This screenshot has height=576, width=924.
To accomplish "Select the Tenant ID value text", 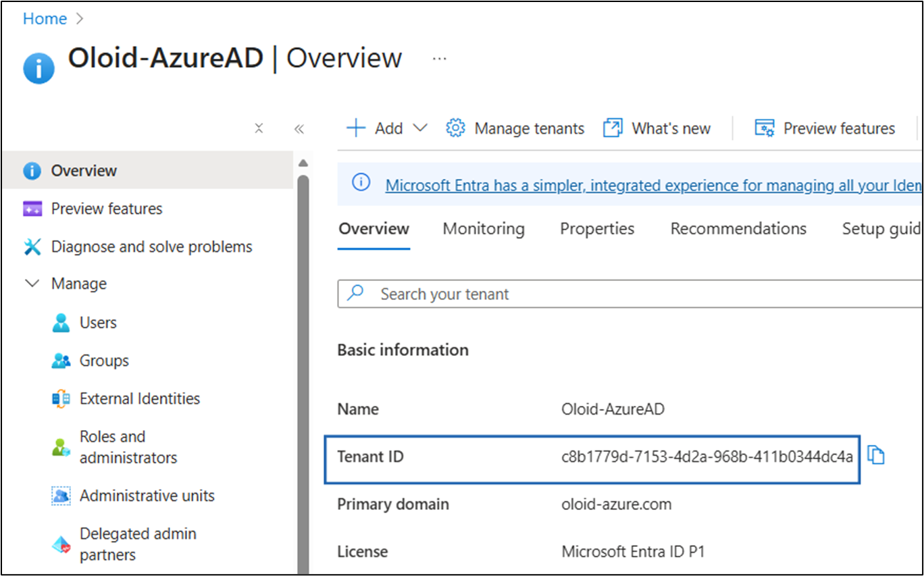I will tap(707, 457).
